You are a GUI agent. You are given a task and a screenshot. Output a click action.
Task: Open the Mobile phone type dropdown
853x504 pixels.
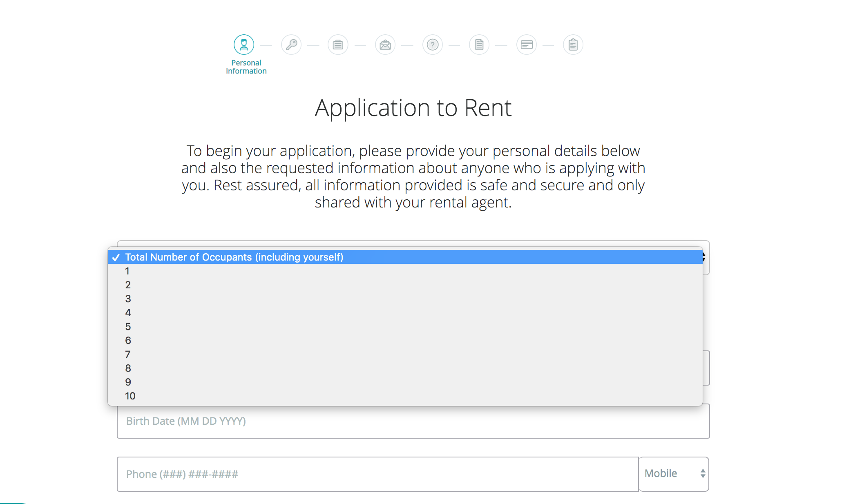[674, 474]
